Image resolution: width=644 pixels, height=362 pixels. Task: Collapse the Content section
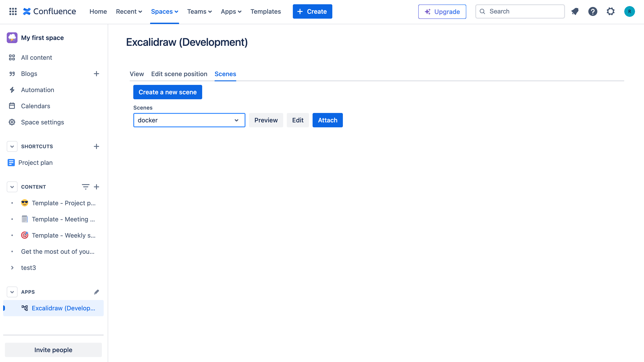12,187
